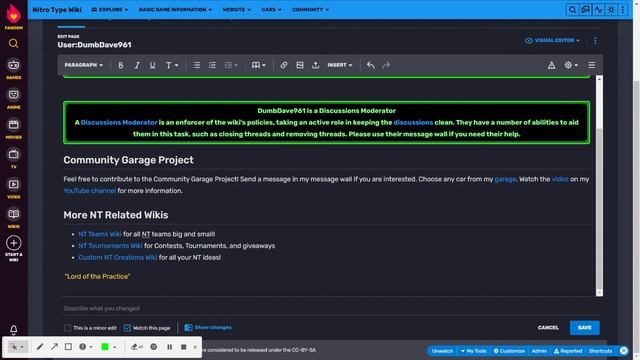Open the Custom NT Creations Wiki link
Screen dimensions: 640x360
[118, 258]
